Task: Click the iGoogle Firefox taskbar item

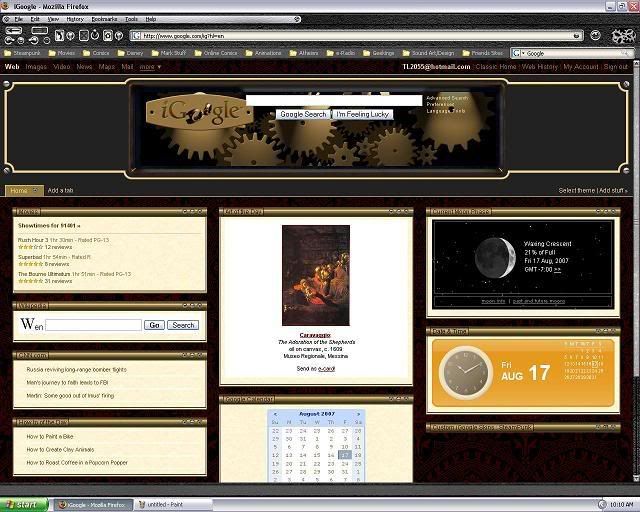Action: pyautogui.click(x=94, y=505)
